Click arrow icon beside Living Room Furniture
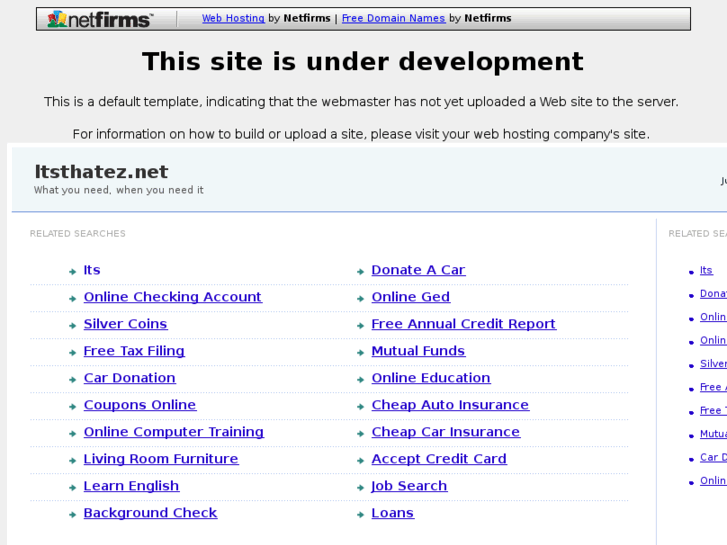 point(72,461)
